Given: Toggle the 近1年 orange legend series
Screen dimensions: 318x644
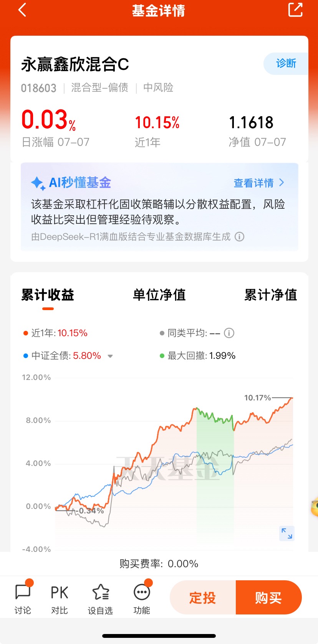Looking at the screenshot, I should [x=55, y=333].
